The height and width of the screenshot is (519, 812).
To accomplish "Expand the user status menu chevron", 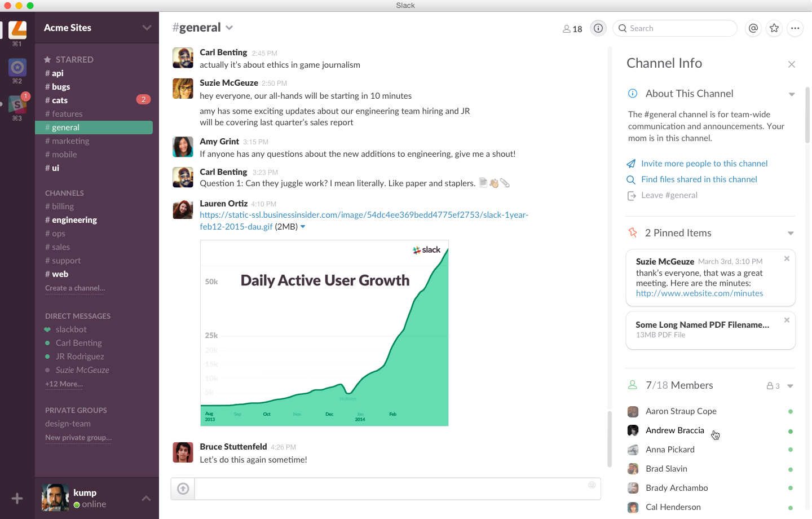I will point(146,498).
